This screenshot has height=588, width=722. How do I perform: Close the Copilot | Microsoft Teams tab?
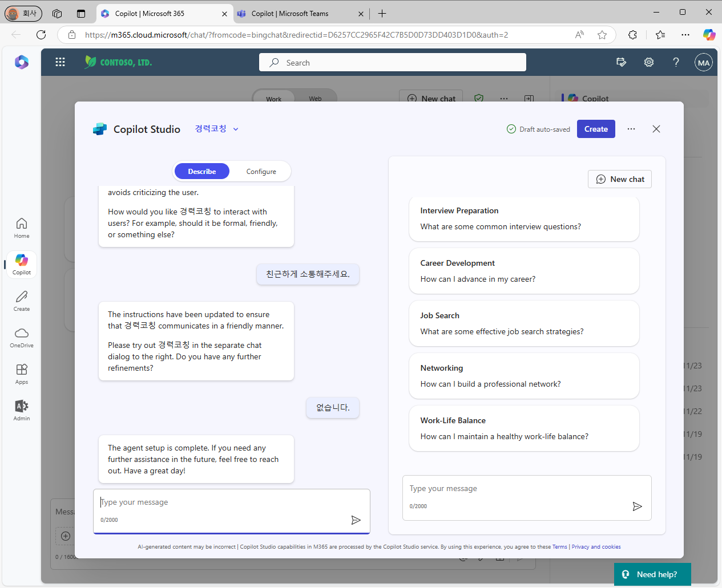[361, 14]
